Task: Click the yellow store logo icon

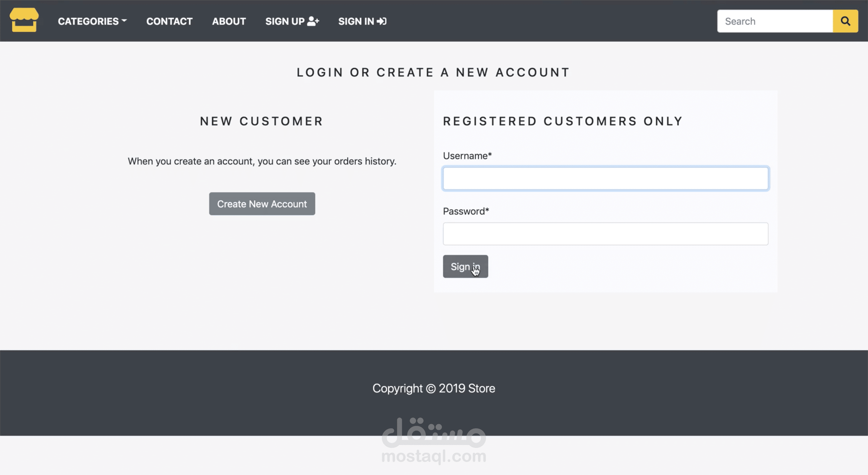Action: pos(24,20)
